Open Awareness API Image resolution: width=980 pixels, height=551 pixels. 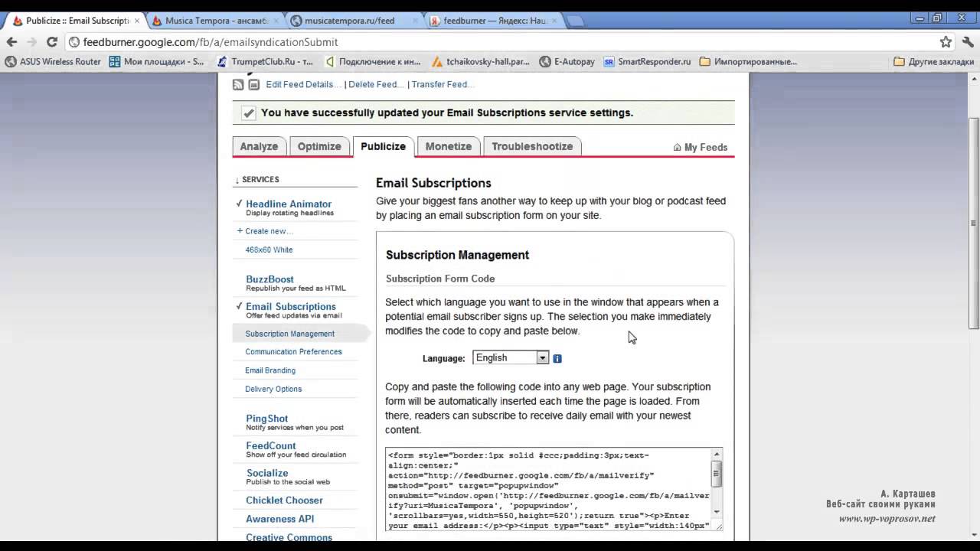pos(280,519)
